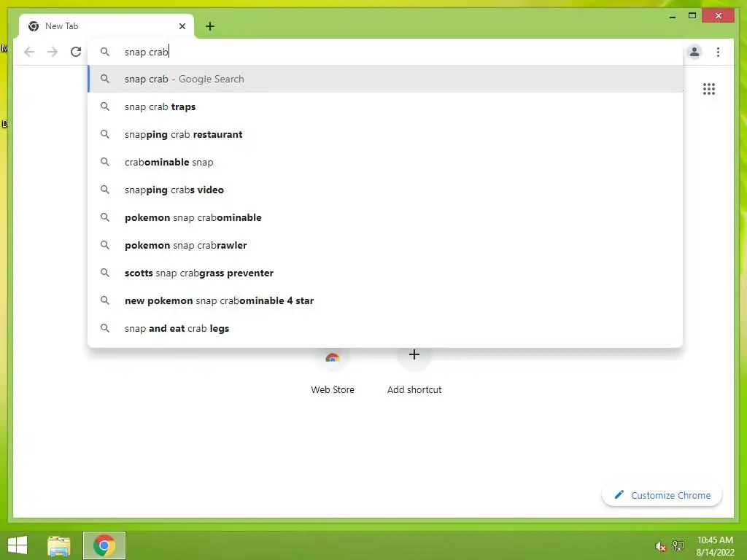
Task: Choose 'scotts snap crabgrass preventer' suggestion
Action: 385,273
